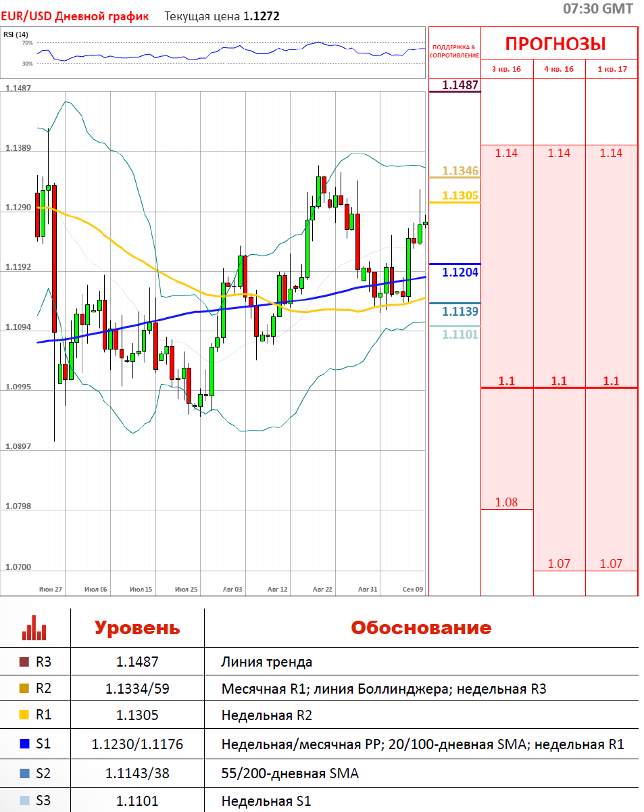Click the Обоснование table header
The height and width of the screenshot is (812, 644).
click(x=421, y=627)
